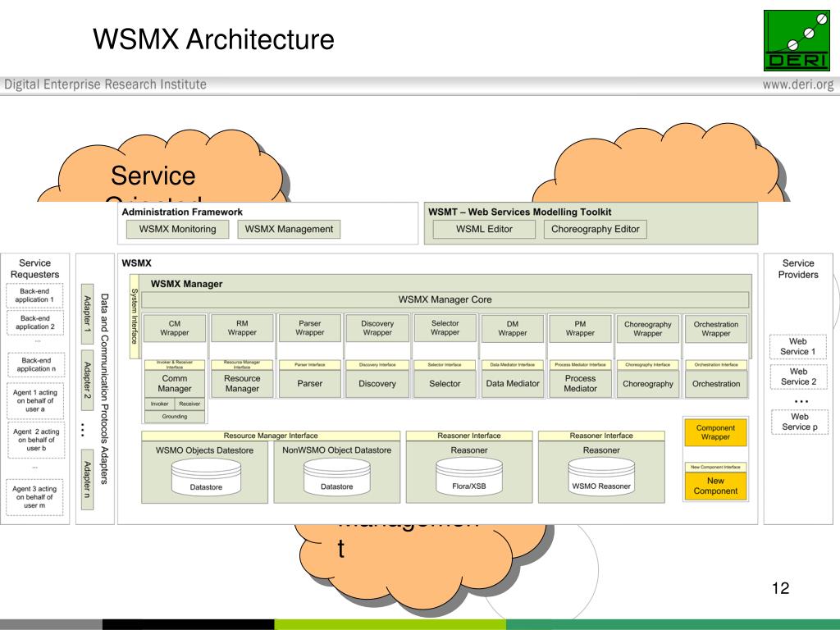Select the Adapter 1 block
The image size is (840, 630).
point(87,314)
